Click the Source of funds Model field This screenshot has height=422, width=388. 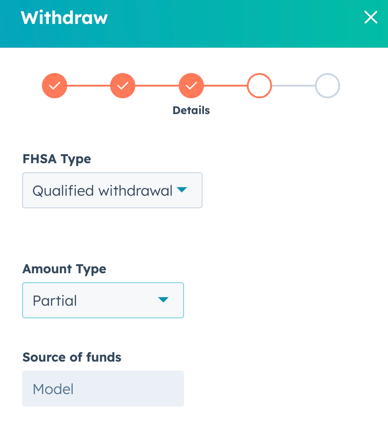pyautogui.click(x=103, y=389)
